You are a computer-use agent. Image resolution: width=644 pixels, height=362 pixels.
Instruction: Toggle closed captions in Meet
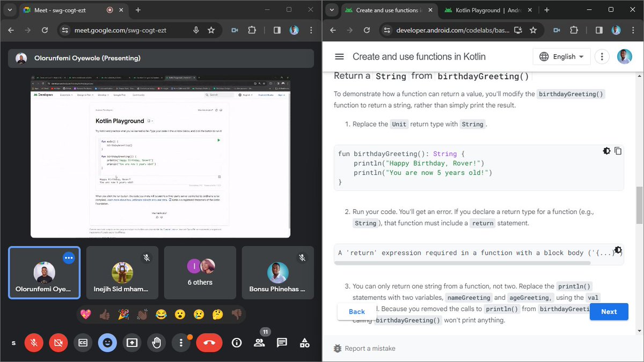(x=83, y=343)
